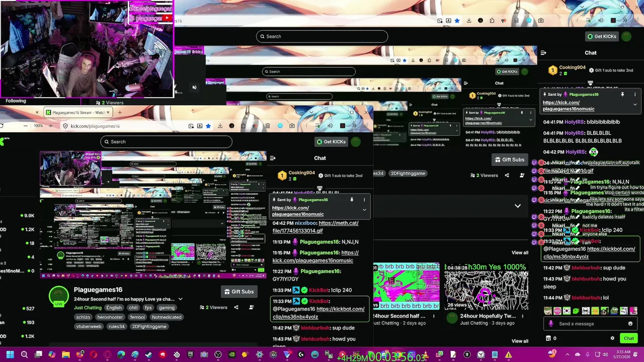Open pinned chevron in nested chat panel

(x=364, y=210)
